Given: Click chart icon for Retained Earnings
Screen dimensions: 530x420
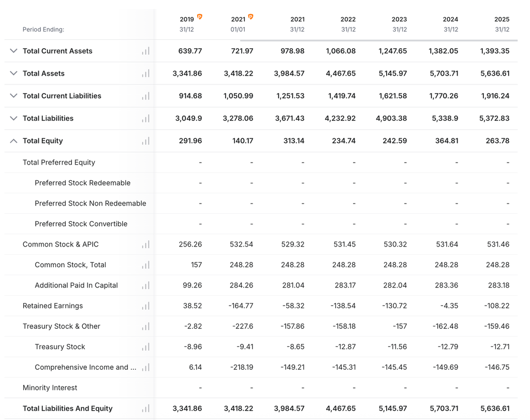Looking at the screenshot, I should pos(145,306).
